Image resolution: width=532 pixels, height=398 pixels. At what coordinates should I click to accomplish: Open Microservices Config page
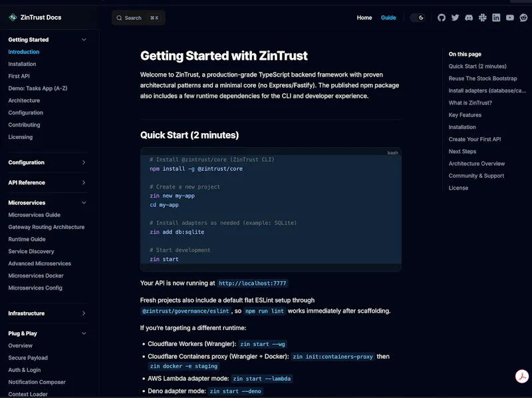[35, 288]
